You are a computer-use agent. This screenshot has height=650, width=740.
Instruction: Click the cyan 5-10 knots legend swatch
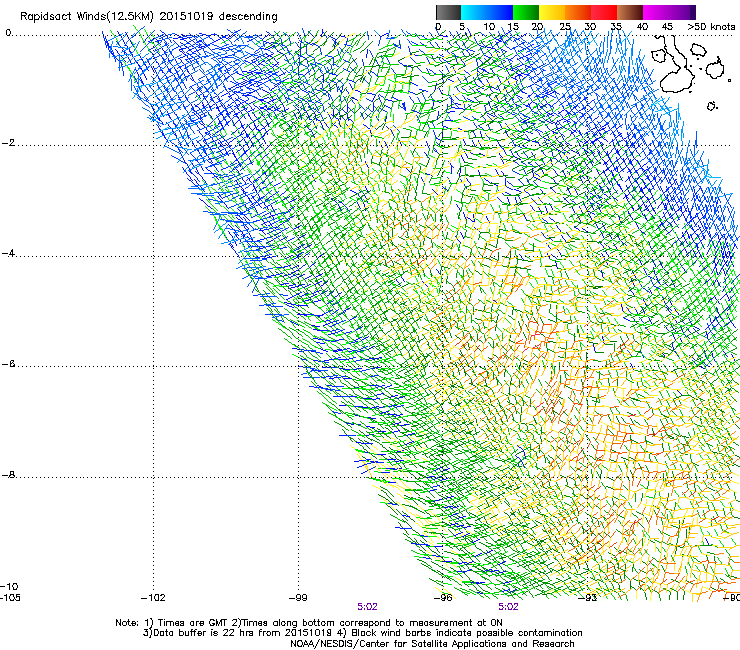473,12
